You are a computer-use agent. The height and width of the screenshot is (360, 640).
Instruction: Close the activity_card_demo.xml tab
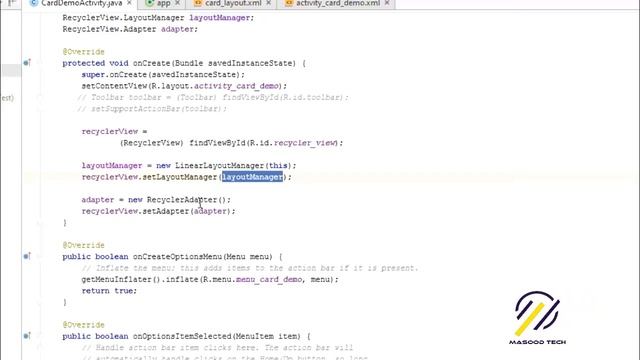point(387,3)
